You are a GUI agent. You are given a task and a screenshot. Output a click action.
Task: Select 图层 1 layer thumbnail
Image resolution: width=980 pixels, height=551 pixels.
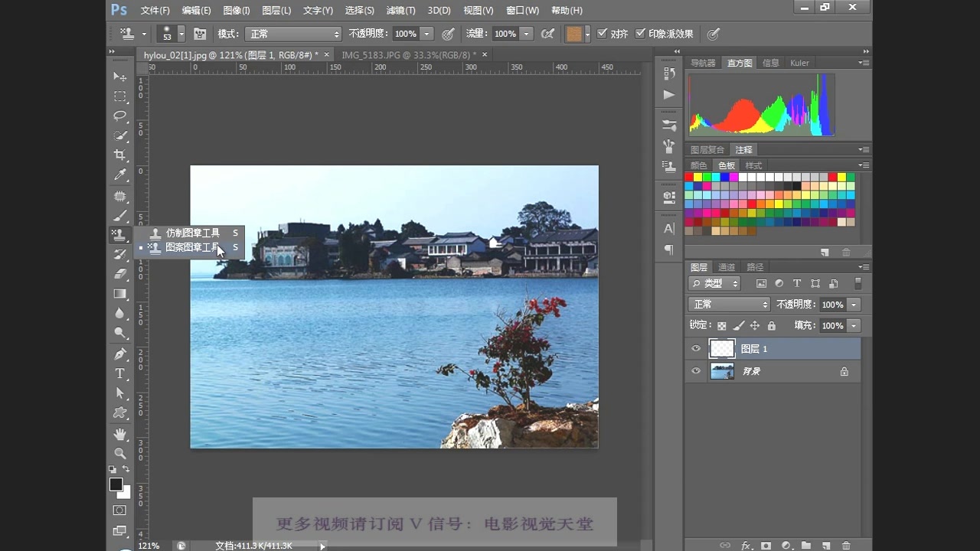(x=722, y=348)
